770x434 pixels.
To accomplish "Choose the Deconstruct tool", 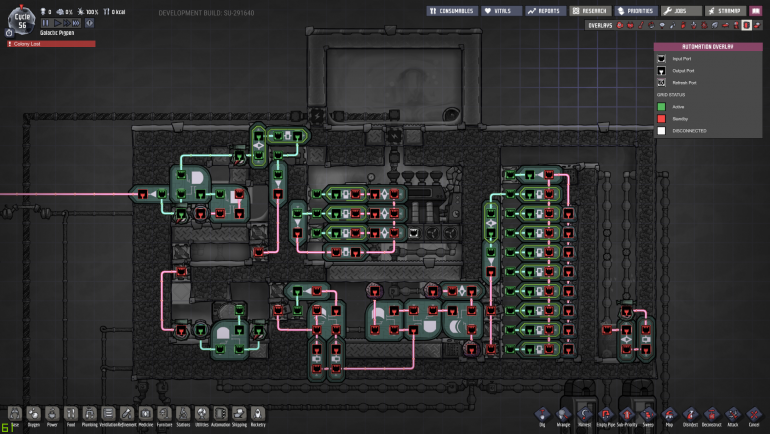I will (711, 413).
